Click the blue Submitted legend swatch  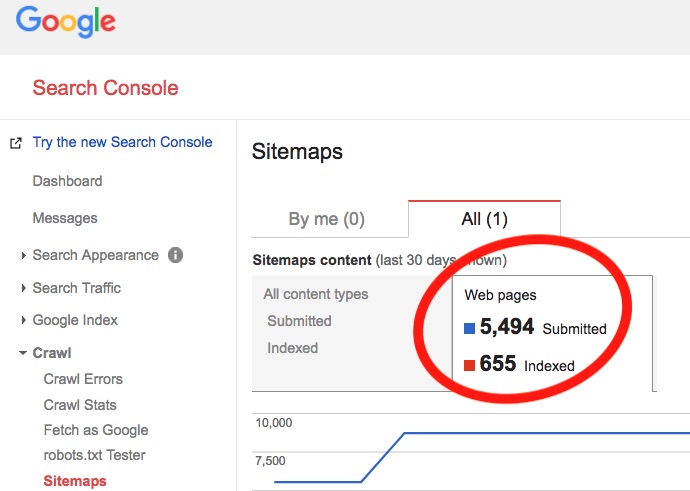click(x=470, y=328)
